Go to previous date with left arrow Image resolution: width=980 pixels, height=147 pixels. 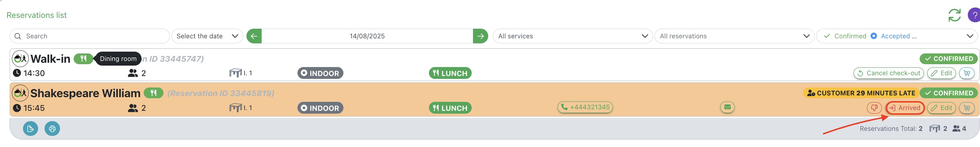tap(254, 36)
